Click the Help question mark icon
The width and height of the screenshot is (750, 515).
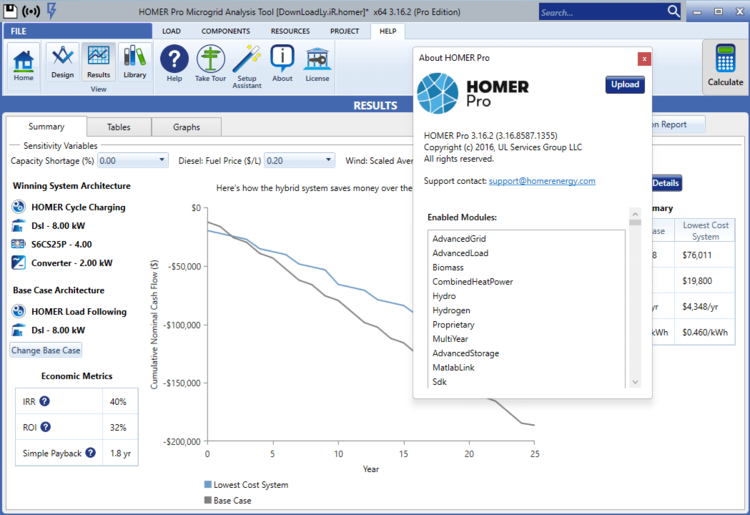174,62
